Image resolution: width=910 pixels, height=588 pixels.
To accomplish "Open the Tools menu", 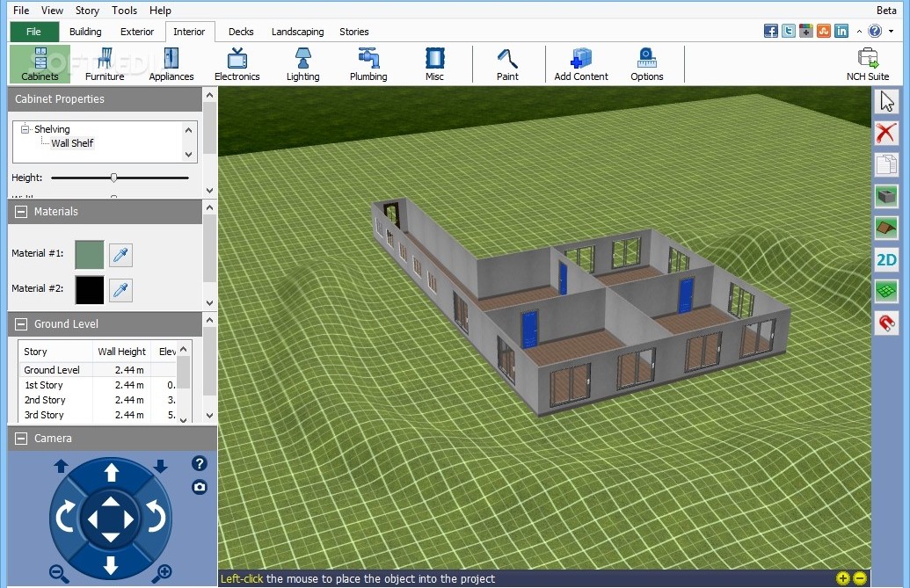I will (123, 10).
